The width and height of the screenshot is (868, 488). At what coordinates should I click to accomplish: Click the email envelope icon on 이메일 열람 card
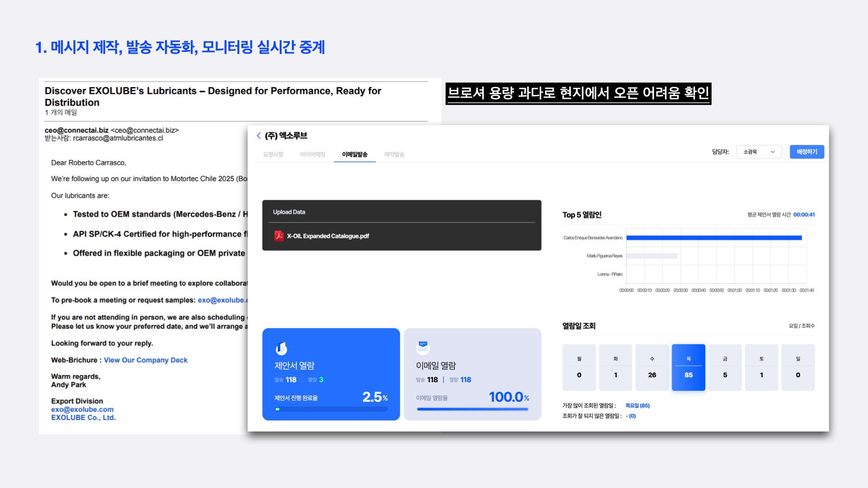pyautogui.click(x=423, y=347)
